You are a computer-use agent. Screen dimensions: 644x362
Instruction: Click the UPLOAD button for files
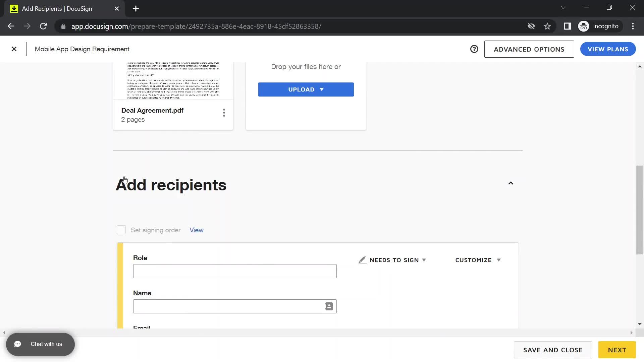tap(306, 89)
